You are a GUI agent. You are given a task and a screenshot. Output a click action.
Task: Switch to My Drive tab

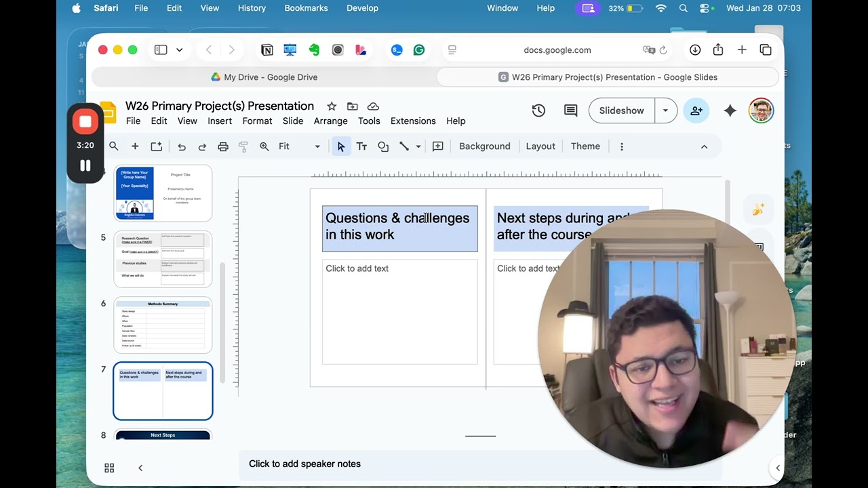pos(264,77)
